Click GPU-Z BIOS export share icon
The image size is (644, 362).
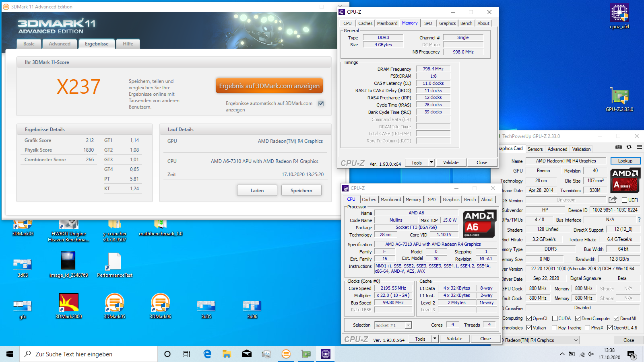coord(613,200)
